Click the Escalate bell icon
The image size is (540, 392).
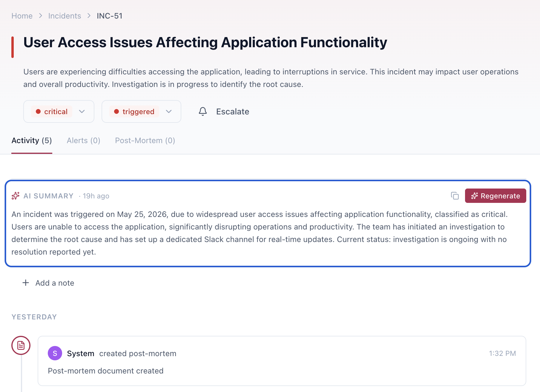[x=203, y=111]
